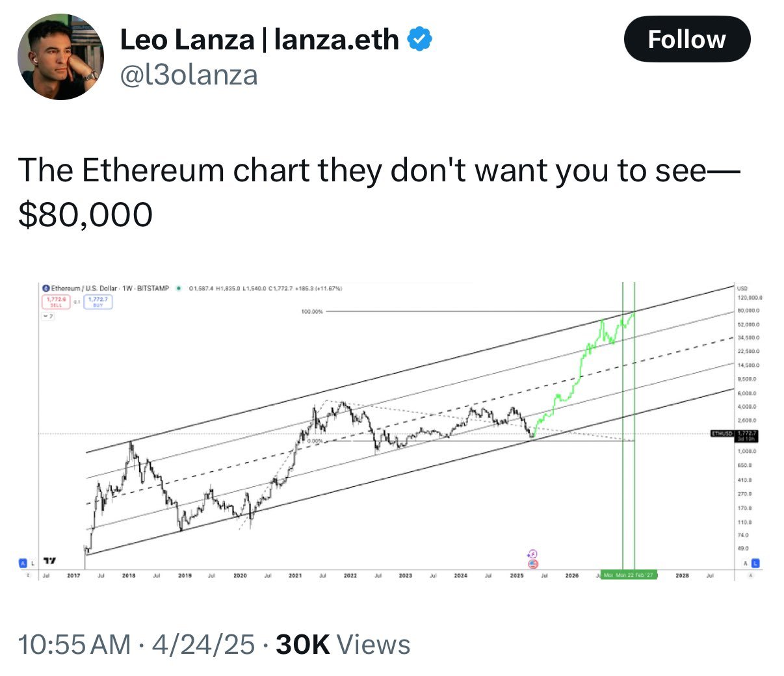The image size is (784, 676).
Task: Click the blue 1,772.7 BUY button
Action: [98, 302]
